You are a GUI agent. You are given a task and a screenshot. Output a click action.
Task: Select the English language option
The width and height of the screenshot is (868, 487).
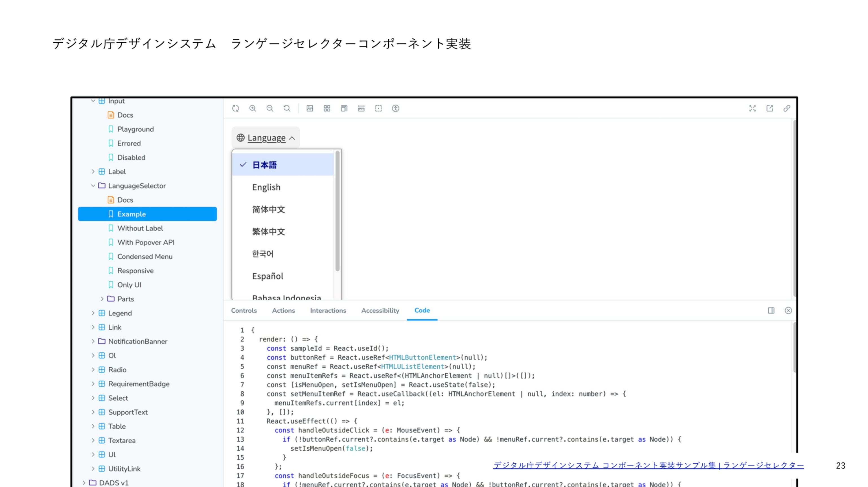pos(266,187)
